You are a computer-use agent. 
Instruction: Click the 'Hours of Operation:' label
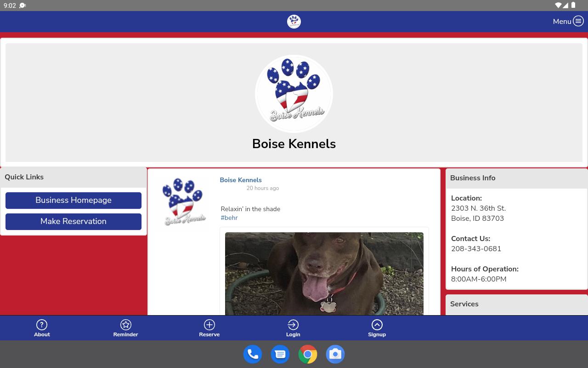coord(485,269)
